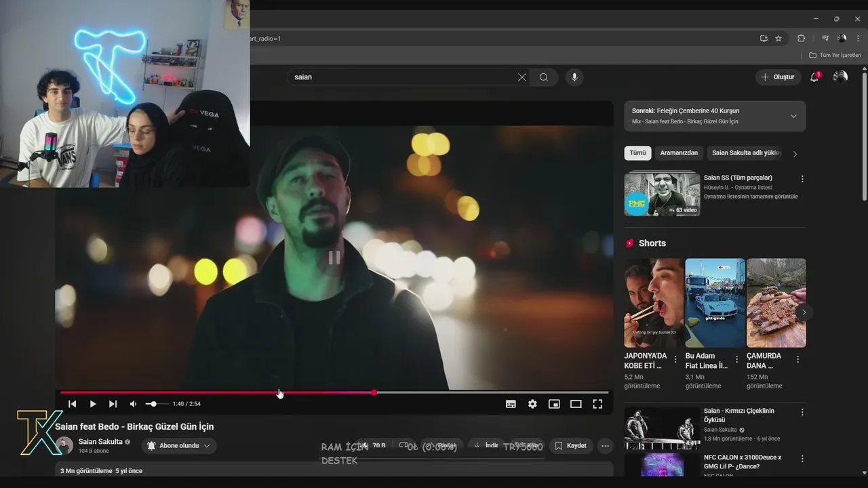Open the Tüm Yer İşaretleri bookmarks folder
The height and width of the screenshot is (488, 868).
click(x=835, y=55)
